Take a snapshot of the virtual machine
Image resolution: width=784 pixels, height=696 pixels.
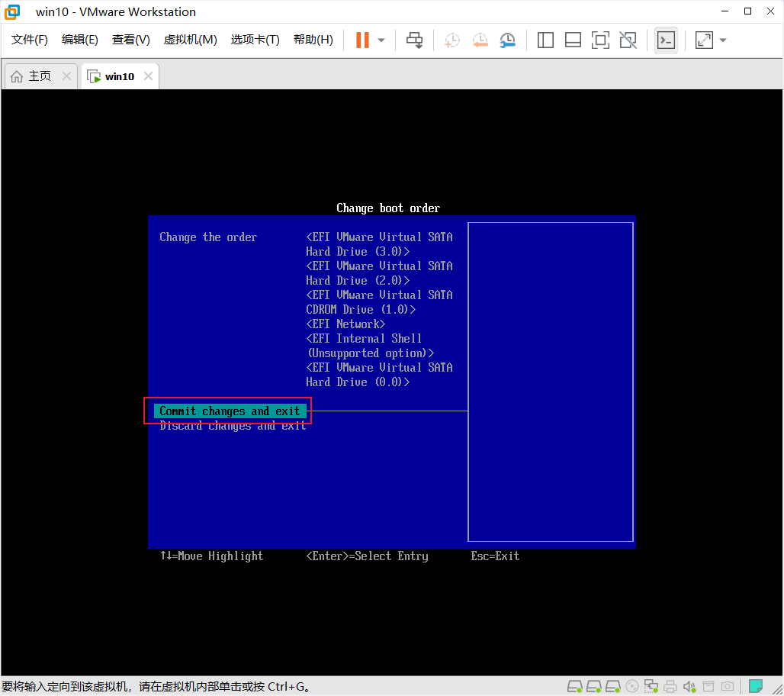[x=451, y=40]
